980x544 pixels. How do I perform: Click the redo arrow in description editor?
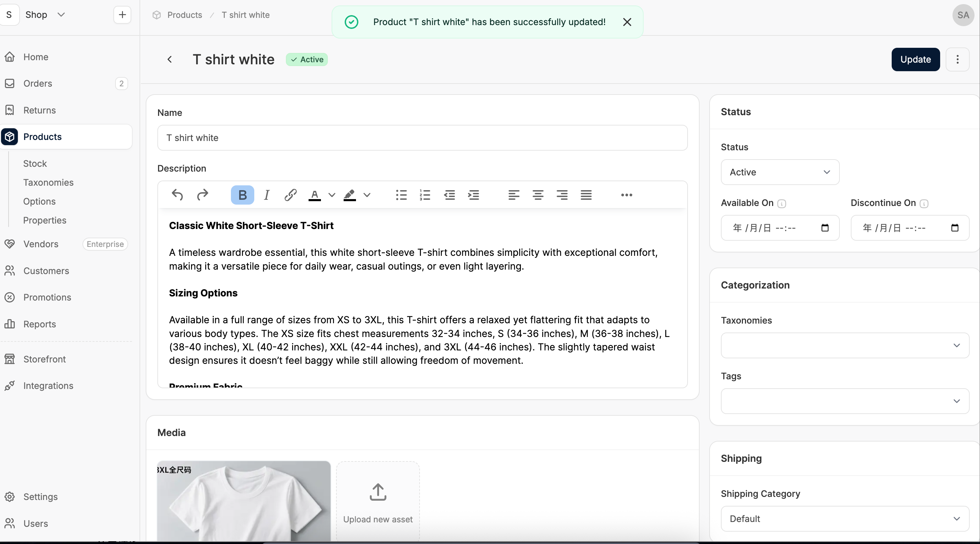click(202, 195)
